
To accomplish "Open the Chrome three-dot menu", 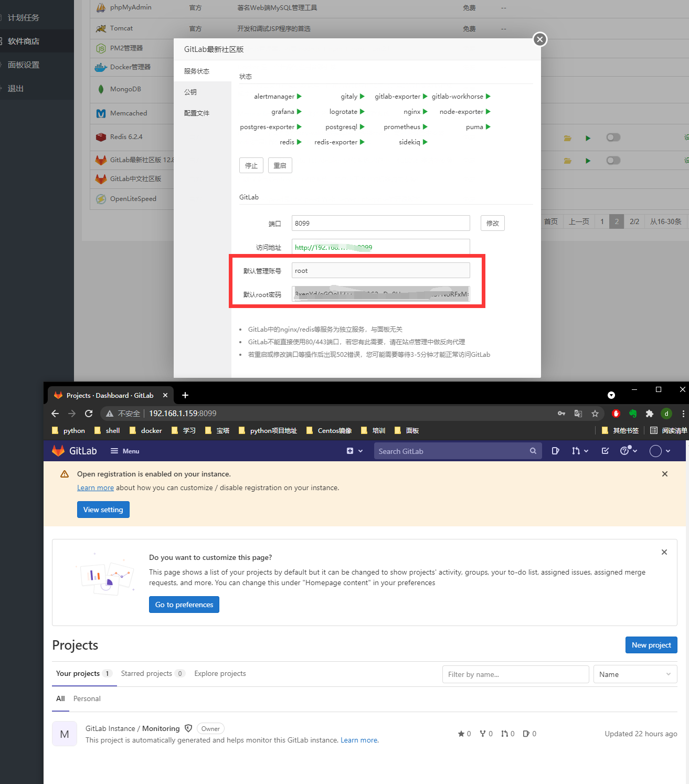I will pyautogui.click(x=683, y=414).
